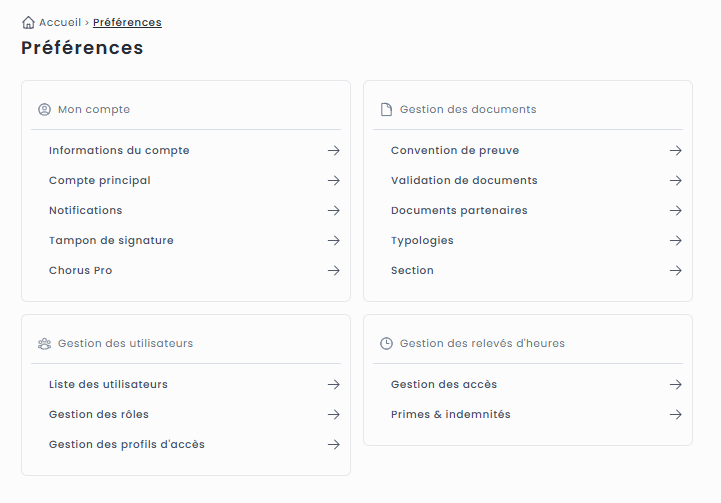This screenshot has height=503, width=721.
Task: Click the clock icon by Gestion des relevés d'heures
Action: tap(386, 344)
